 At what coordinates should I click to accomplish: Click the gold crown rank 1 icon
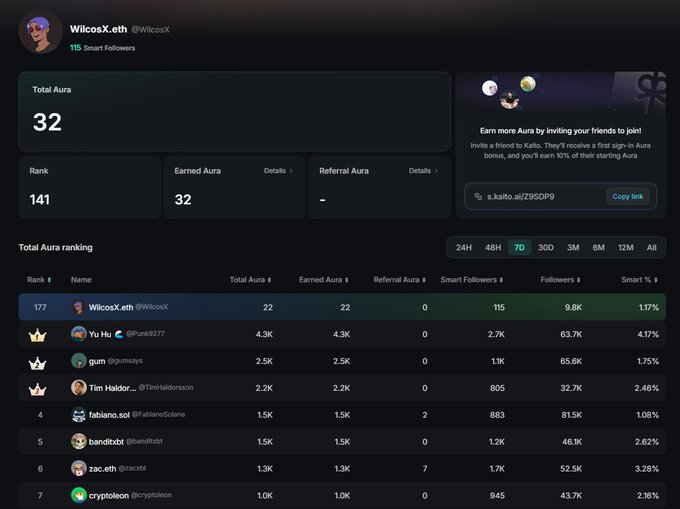tap(37, 335)
